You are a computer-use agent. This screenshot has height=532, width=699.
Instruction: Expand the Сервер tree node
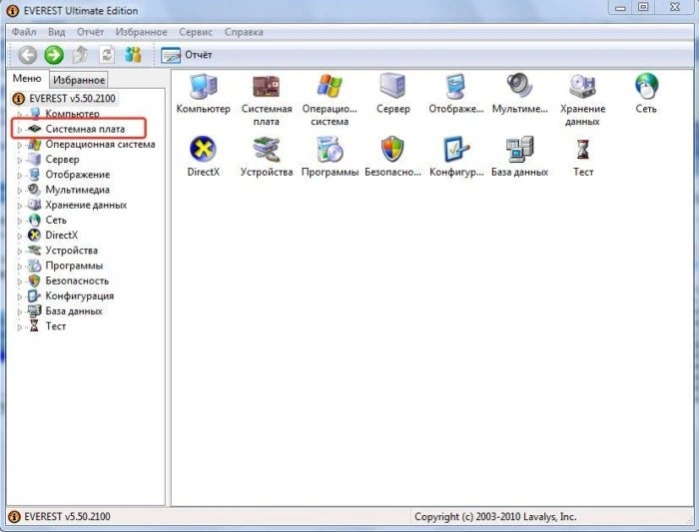pos(20,160)
